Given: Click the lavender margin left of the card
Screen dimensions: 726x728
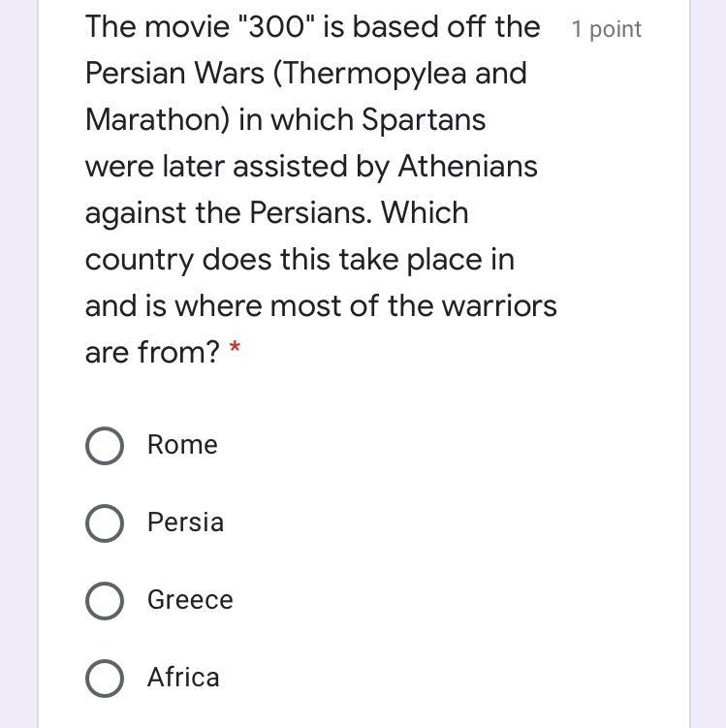Looking at the screenshot, I should tap(17, 388).
